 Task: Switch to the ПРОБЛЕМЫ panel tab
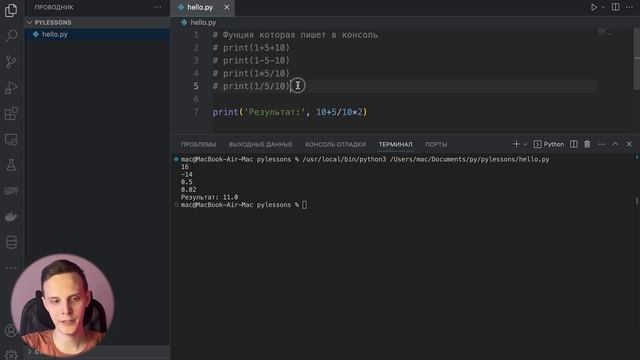(x=198, y=144)
